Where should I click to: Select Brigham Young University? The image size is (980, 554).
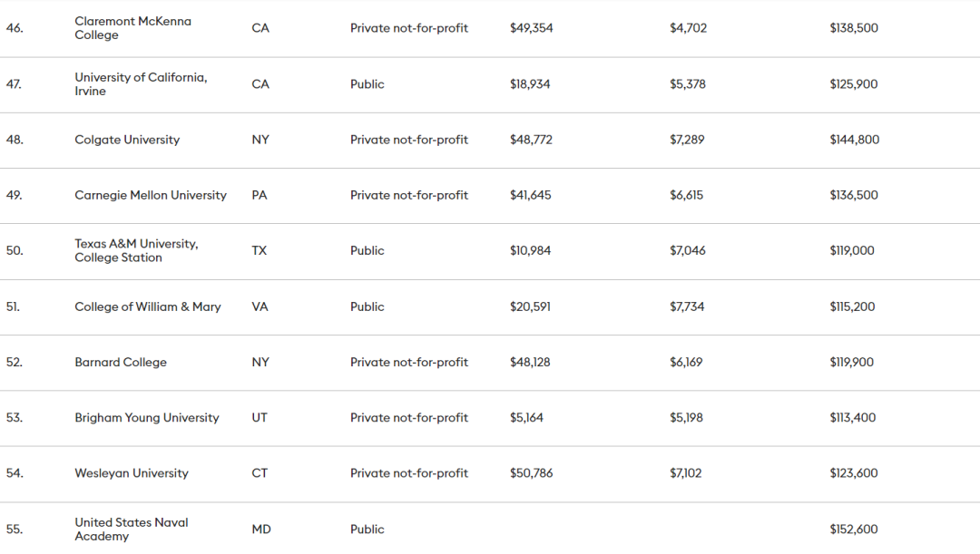(x=147, y=418)
